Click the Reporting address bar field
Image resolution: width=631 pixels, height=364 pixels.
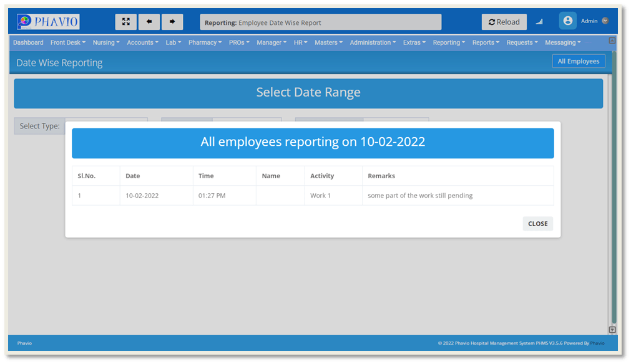click(x=320, y=22)
